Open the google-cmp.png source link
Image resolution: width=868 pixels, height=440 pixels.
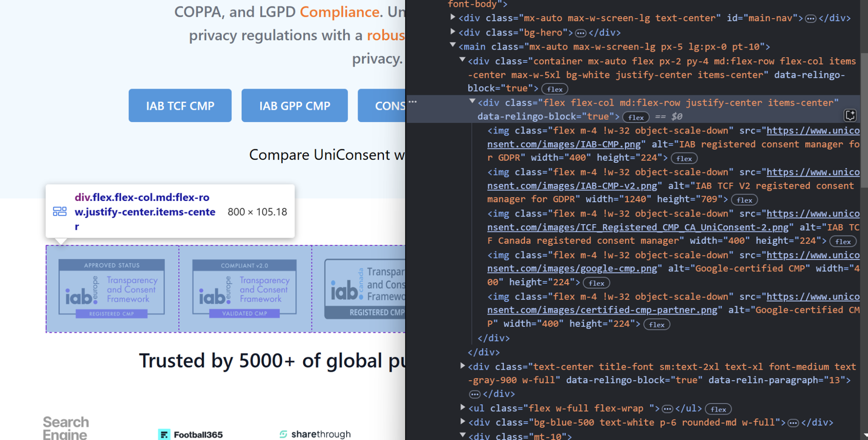(x=572, y=269)
